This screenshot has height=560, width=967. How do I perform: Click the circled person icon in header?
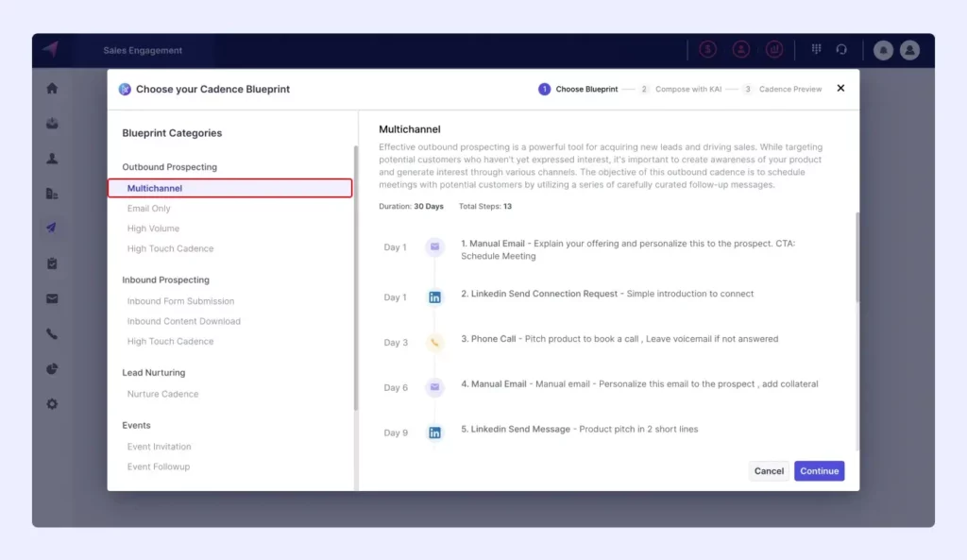741,49
